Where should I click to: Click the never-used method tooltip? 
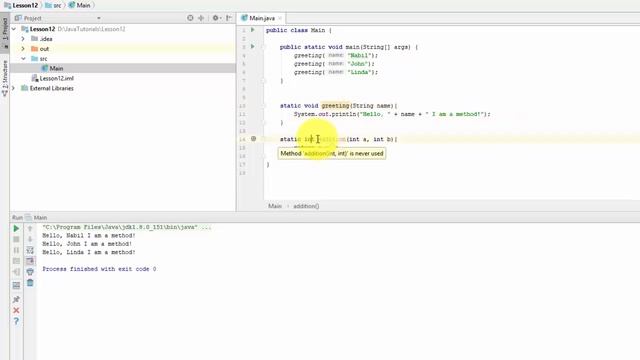click(332, 153)
